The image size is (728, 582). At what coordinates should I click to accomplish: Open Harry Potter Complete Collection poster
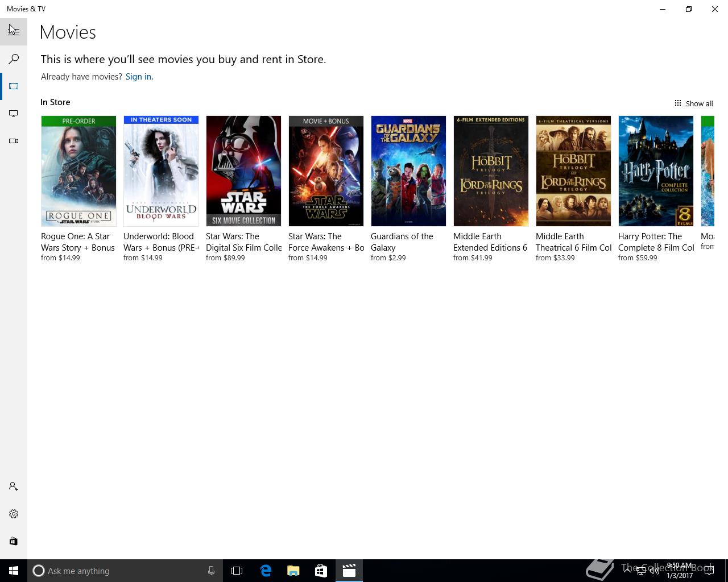point(656,171)
